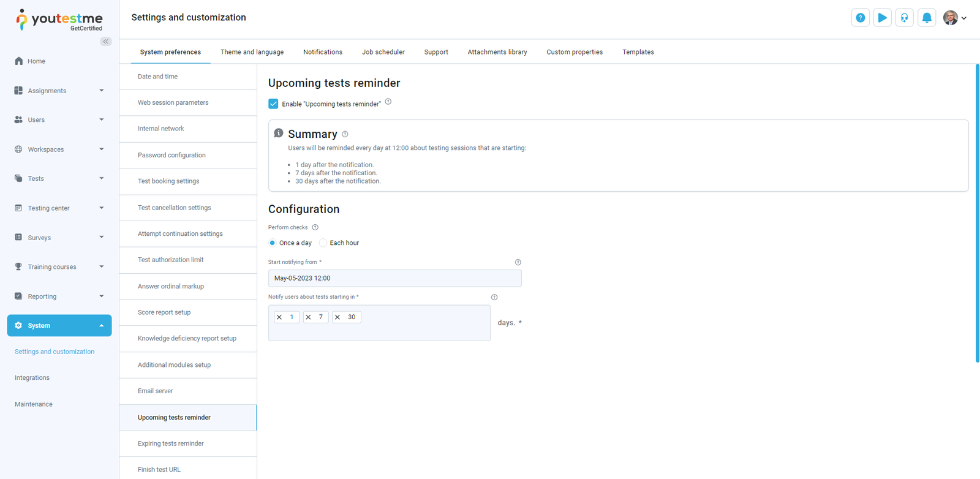Open the user profile dropdown
The height and width of the screenshot is (479, 980).
[x=954, y=18]
